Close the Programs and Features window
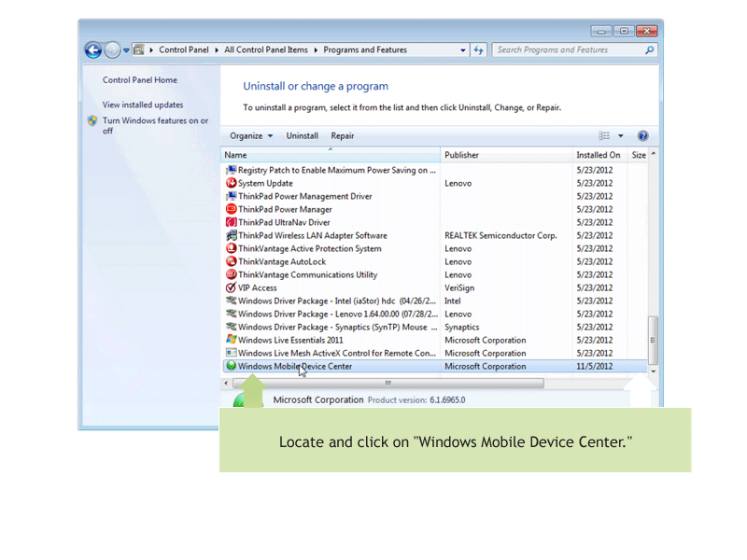747x560 pixels. click(646, 31)
